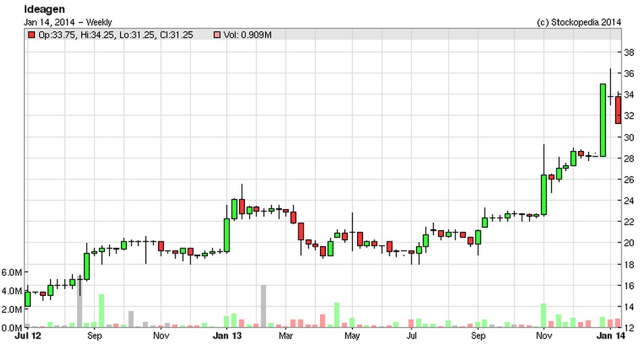
Task: Click the 'Jan 14' x-axis label
Action: [x=611, y=336]
